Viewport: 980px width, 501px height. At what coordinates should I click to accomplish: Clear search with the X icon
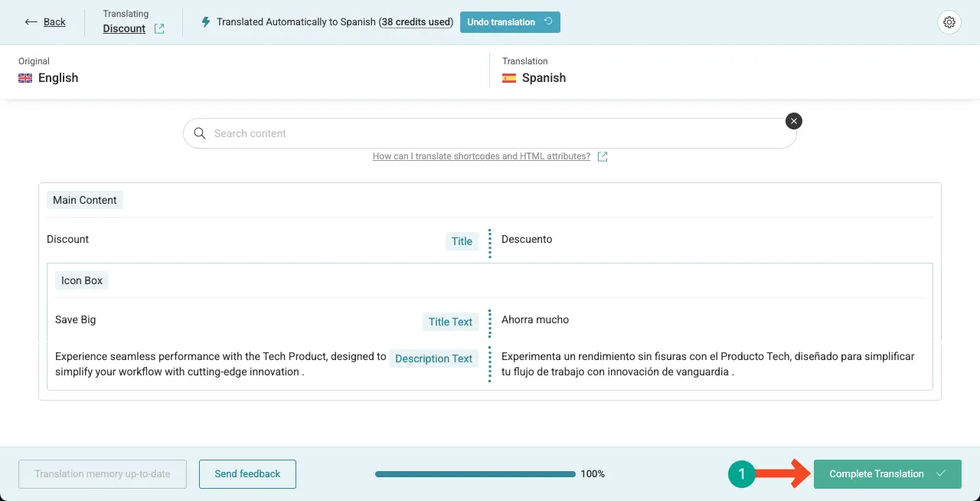coord(794,121)
